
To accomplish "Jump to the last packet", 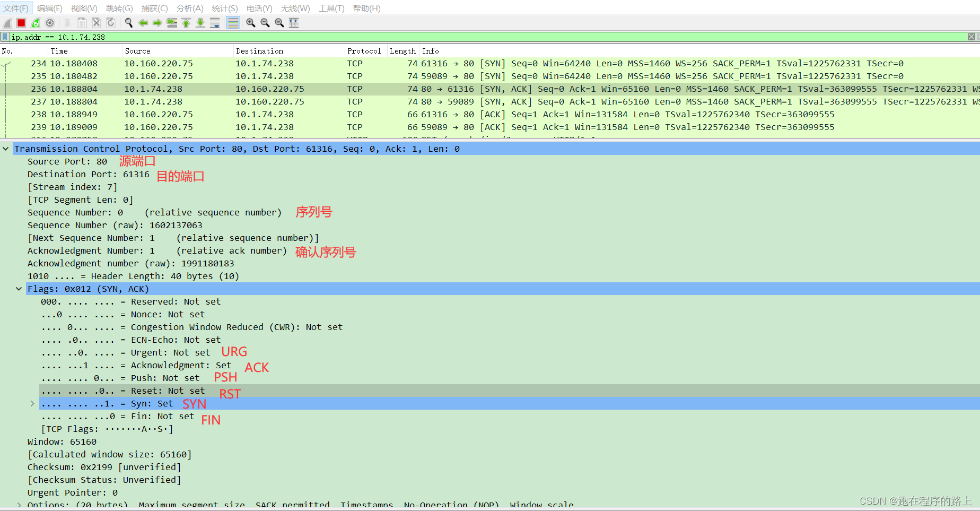I will pos(200,23).
